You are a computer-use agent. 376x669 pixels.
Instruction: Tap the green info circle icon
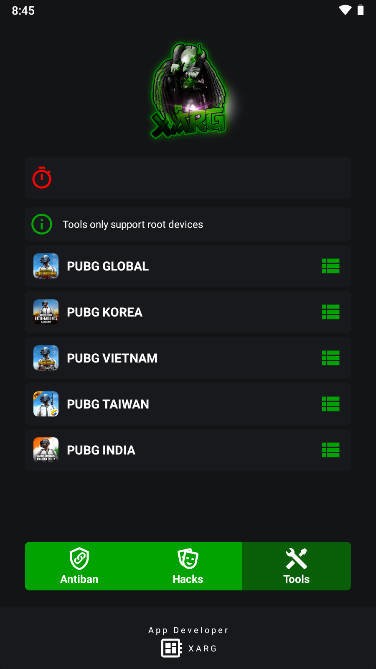click(41, 224)
